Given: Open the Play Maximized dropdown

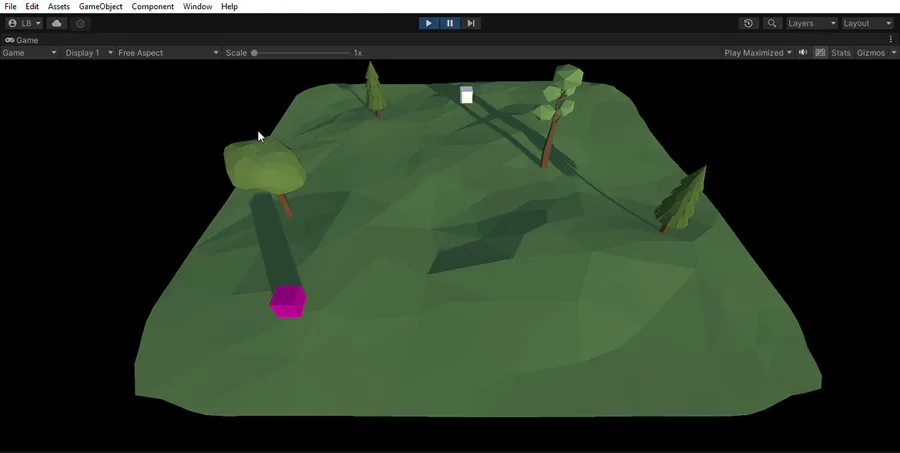Looking at the screenshot, I should click(x=758, y=52).
